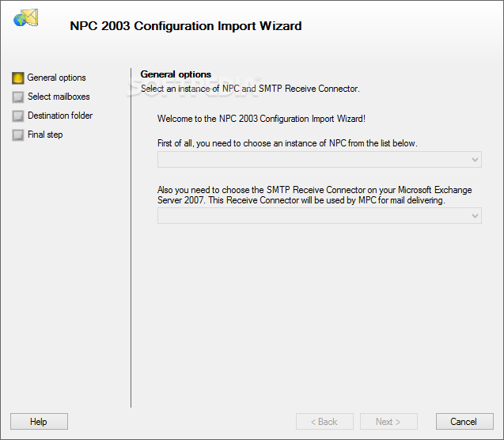Click 'Select an instance of NPC' subtitle

tap(250, 89)
